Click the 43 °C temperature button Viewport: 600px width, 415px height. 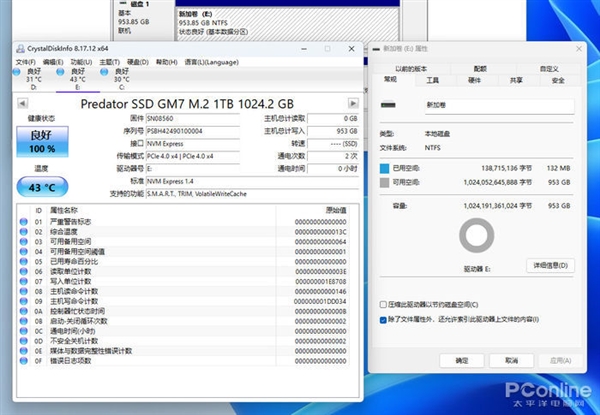point(42,187)
